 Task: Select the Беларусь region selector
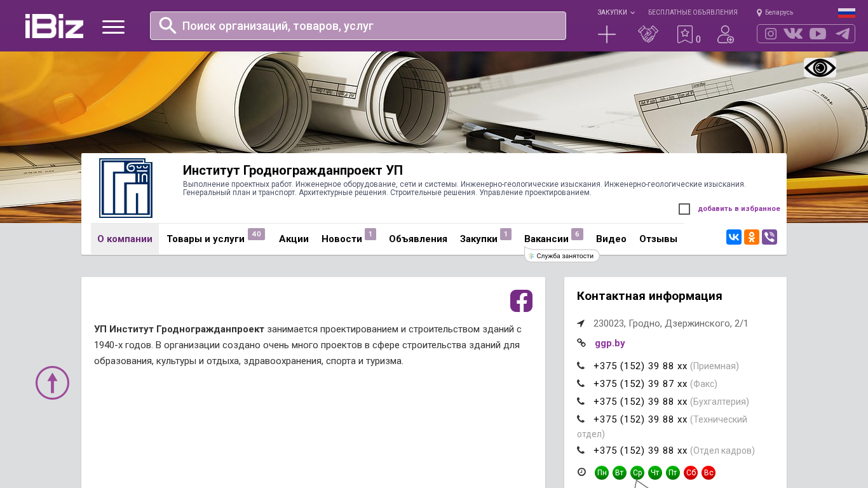775,13
